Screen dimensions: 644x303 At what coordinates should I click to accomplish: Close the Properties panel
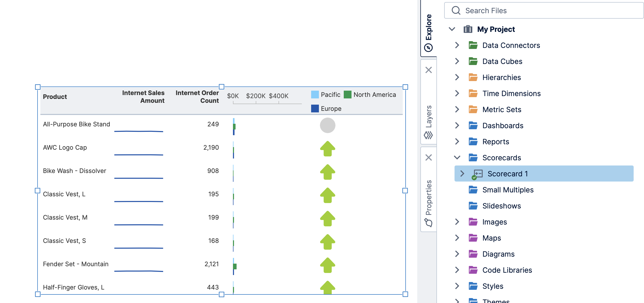point(429,157)
